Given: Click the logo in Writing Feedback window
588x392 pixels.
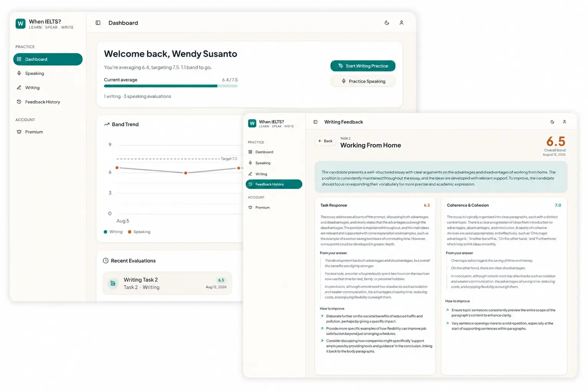Looking at the screenshot, I should (252, 123).
